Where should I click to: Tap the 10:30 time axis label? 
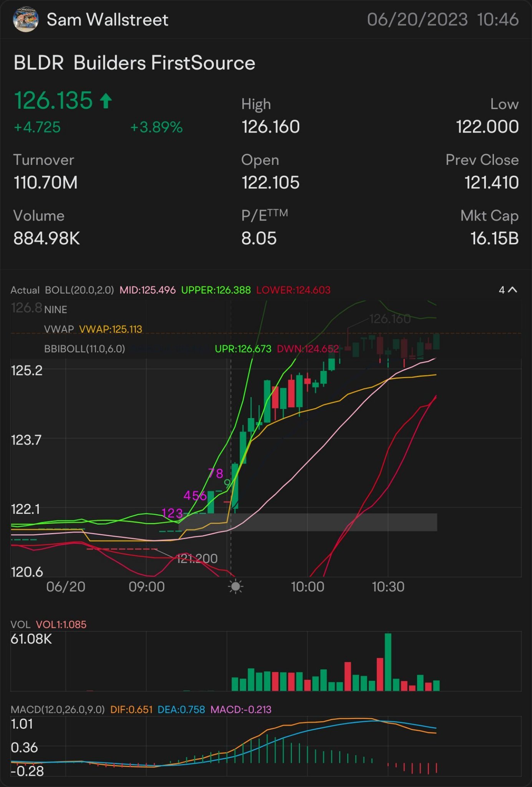pyautogui.click(x=388, y=587)
